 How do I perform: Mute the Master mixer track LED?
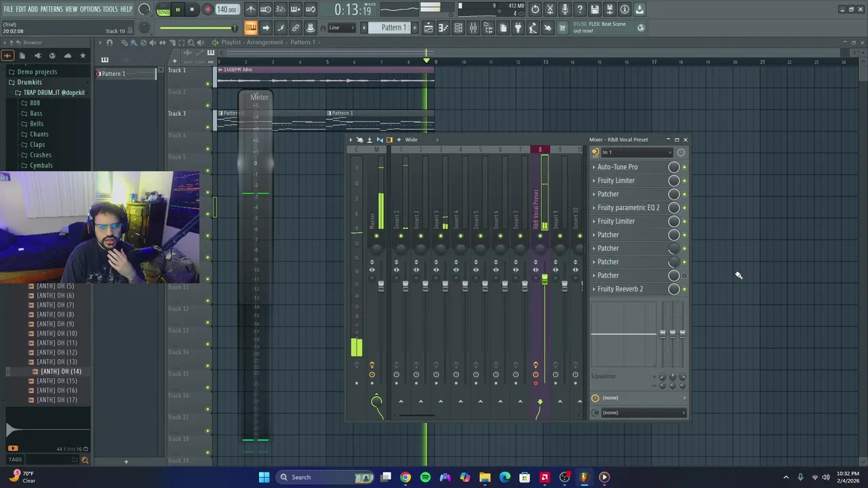click(376, 236)
